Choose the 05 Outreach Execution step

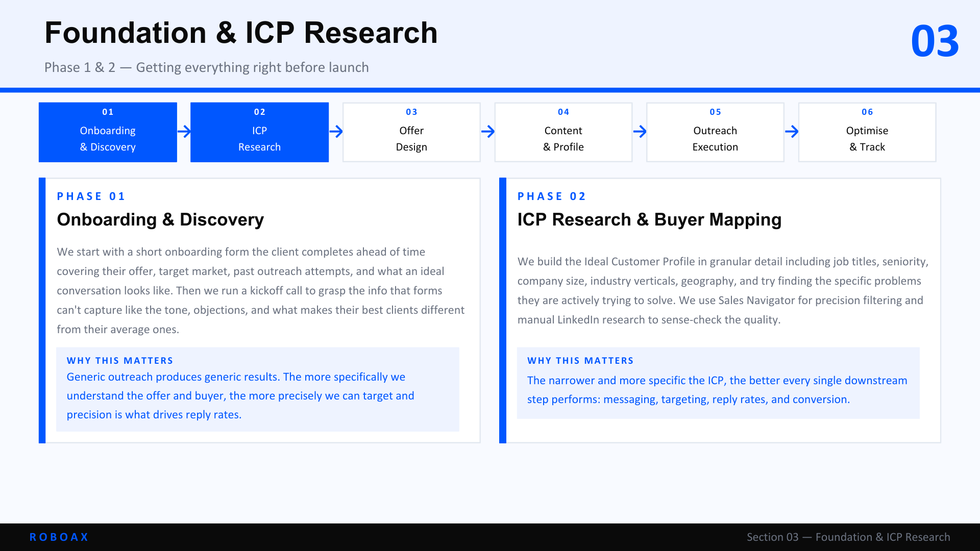(715, 132)
